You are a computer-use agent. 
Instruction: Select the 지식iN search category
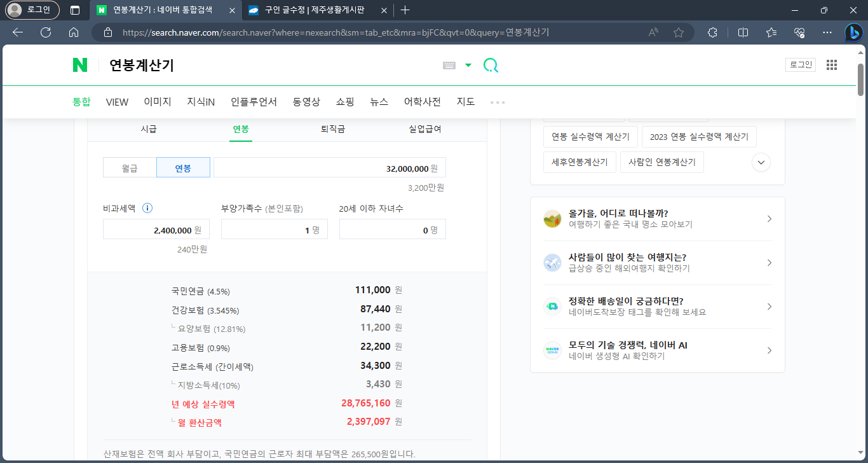pos(201,102)
